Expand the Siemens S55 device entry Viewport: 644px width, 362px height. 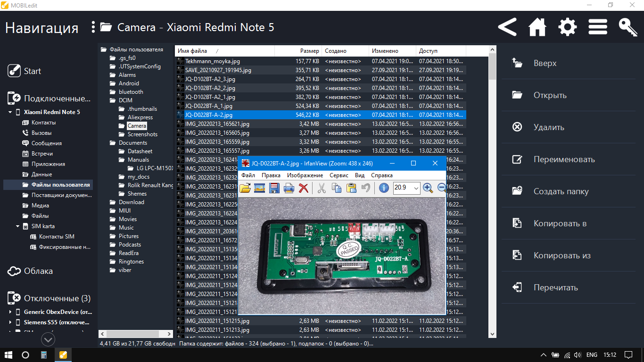pos(10,322)
